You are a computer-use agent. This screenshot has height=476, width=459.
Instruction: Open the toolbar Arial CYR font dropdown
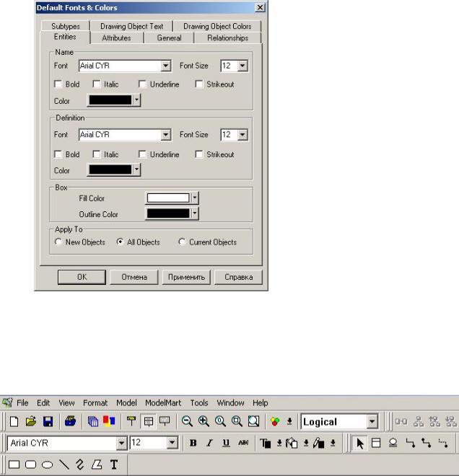pyautogui.click(x=121, y=444)
